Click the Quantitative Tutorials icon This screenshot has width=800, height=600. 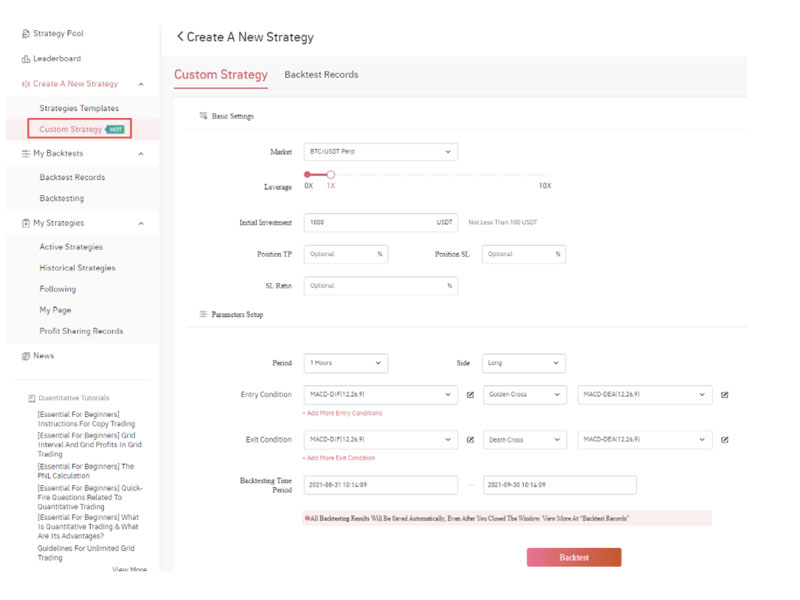(32, 398)
